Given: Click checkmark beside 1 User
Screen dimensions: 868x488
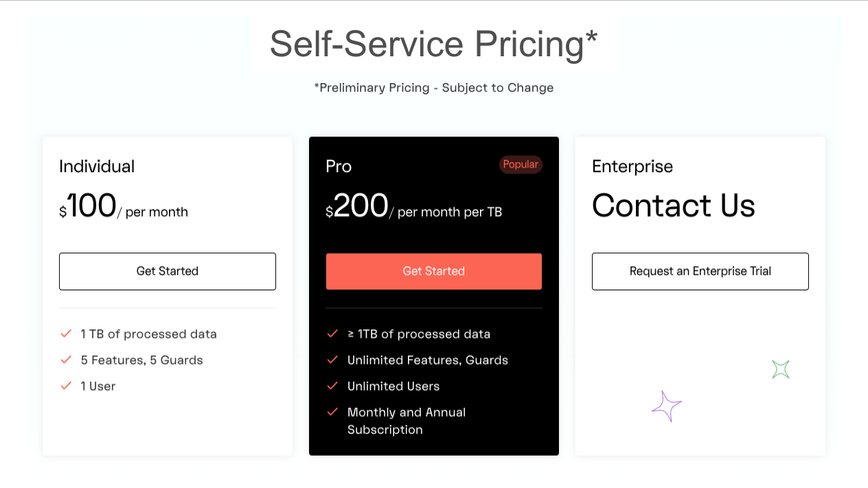Looking at the screenshot, I should (66, 386).
